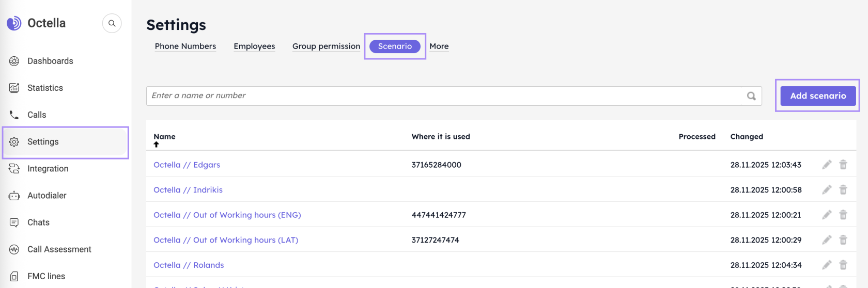Open Autodialer in sidebar

[x=47, y=196]
